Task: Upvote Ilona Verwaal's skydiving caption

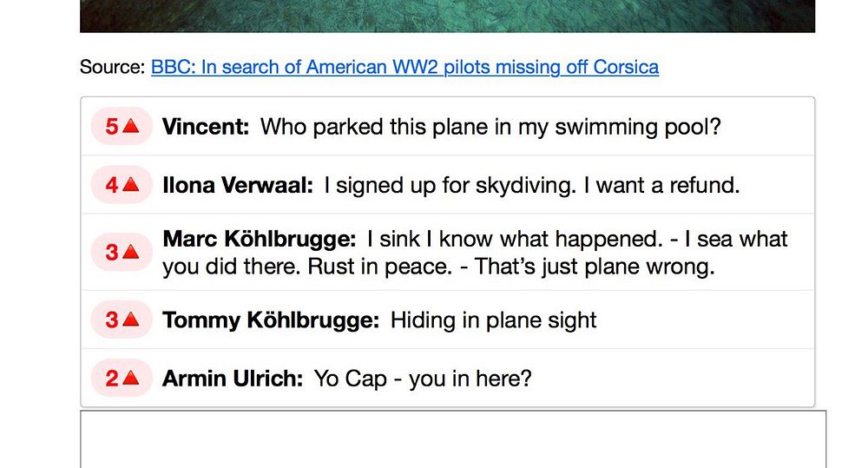Action: [131, 185]
